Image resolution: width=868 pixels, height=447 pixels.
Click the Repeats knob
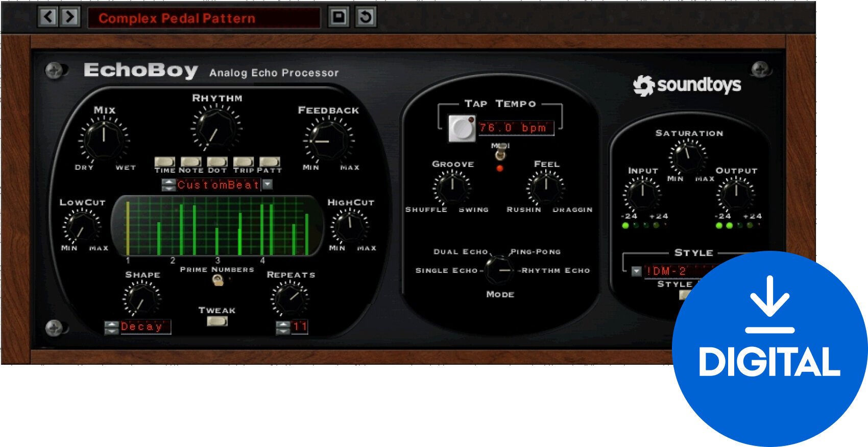pyautogui.click(x=290, y=299)
